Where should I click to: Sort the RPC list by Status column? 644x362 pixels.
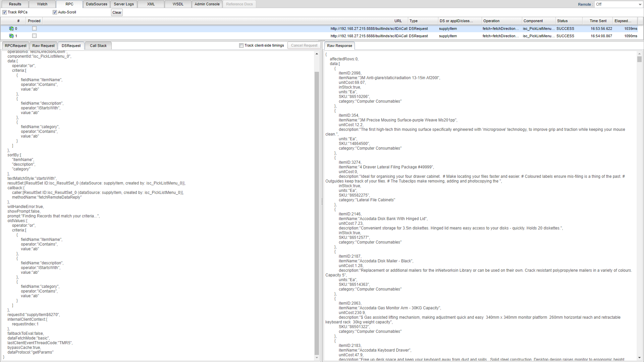[562, 21]
